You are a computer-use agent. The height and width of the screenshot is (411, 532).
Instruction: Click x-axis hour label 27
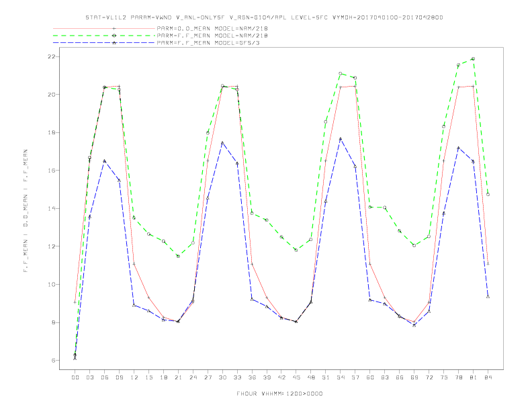(x=208, y=377)
